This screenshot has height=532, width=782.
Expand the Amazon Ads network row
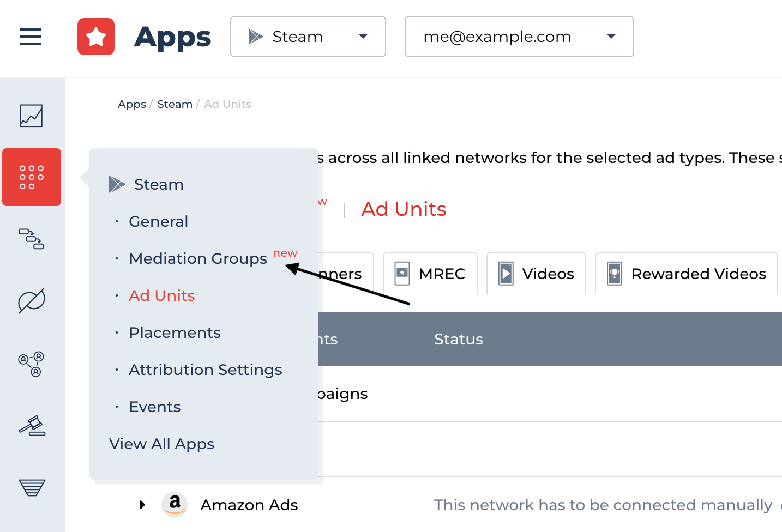[x=143, y=505]
